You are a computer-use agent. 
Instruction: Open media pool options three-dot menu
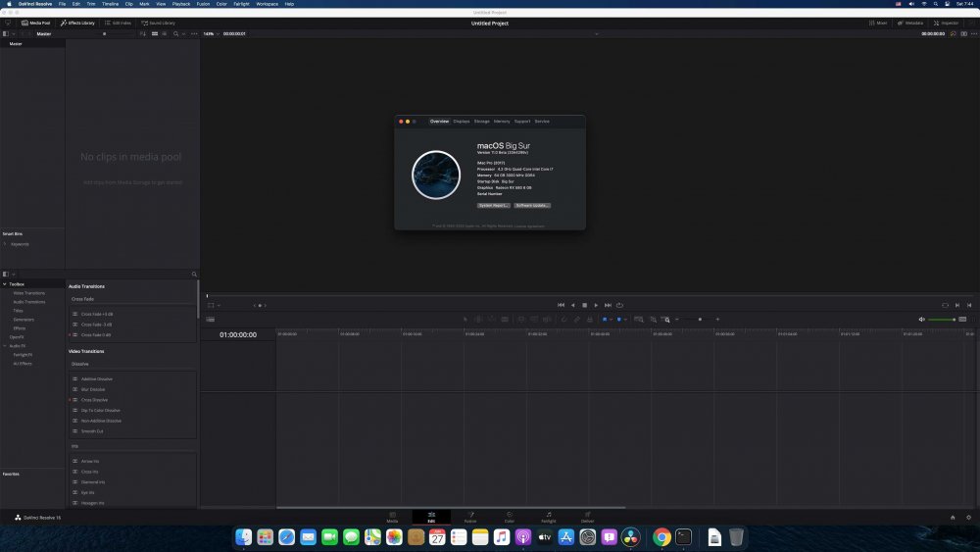coord(194,33)
